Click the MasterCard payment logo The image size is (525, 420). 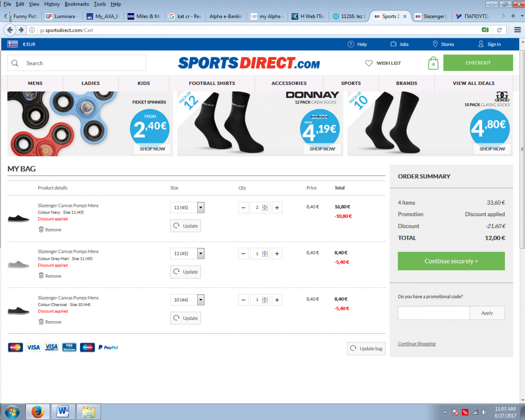(x=15, y=347)
